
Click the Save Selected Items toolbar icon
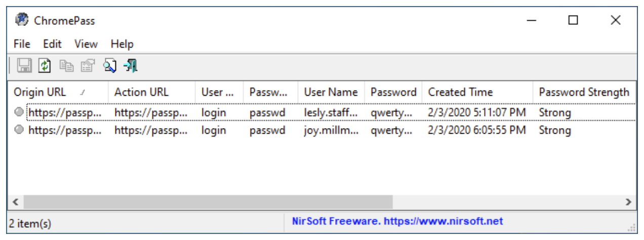pos(24,65)
